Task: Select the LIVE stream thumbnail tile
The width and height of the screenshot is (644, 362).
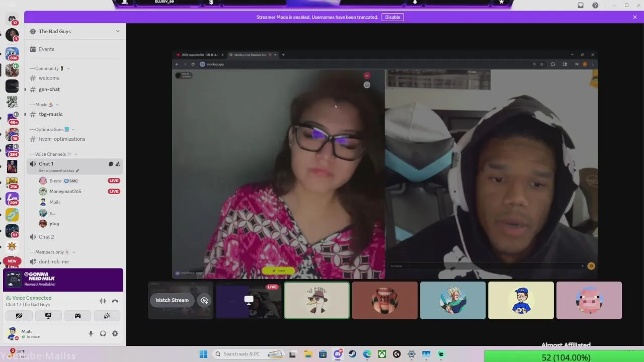Action: tap(249, 301)
